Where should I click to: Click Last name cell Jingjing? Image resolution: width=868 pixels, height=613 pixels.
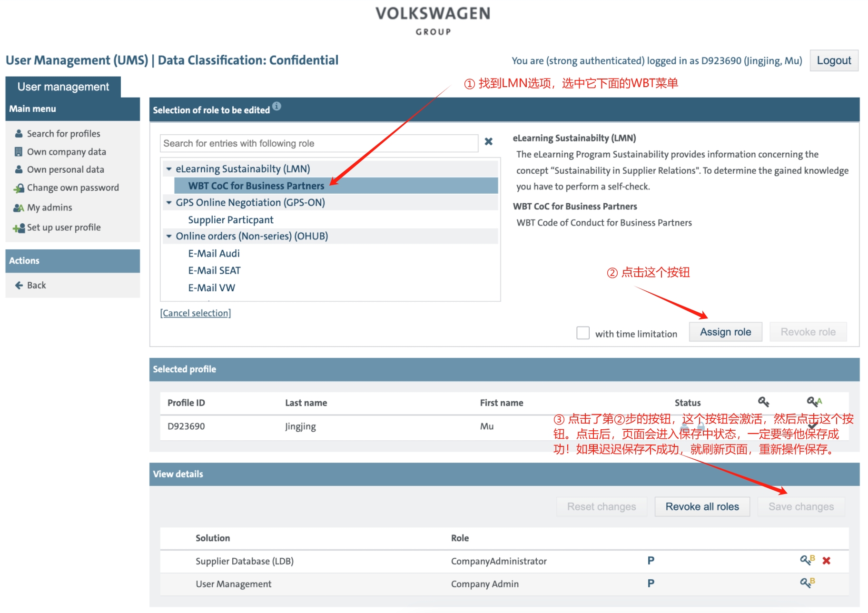click(x=300, y=426)
